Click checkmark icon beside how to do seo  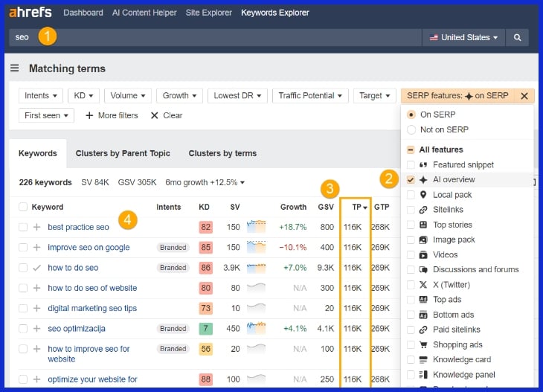36,267
